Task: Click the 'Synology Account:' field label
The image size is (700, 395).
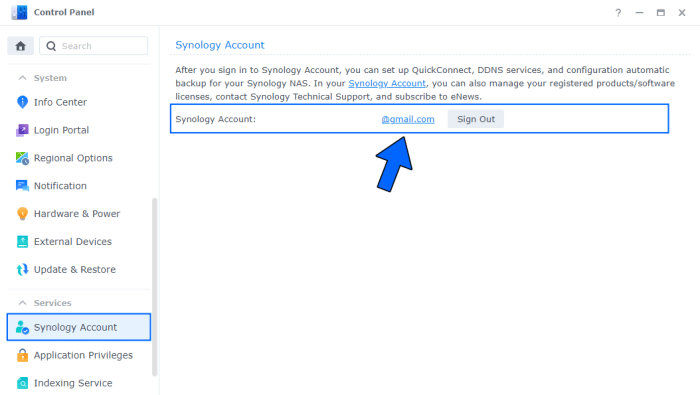Action: pyautogui.click(x=216, y=119)
